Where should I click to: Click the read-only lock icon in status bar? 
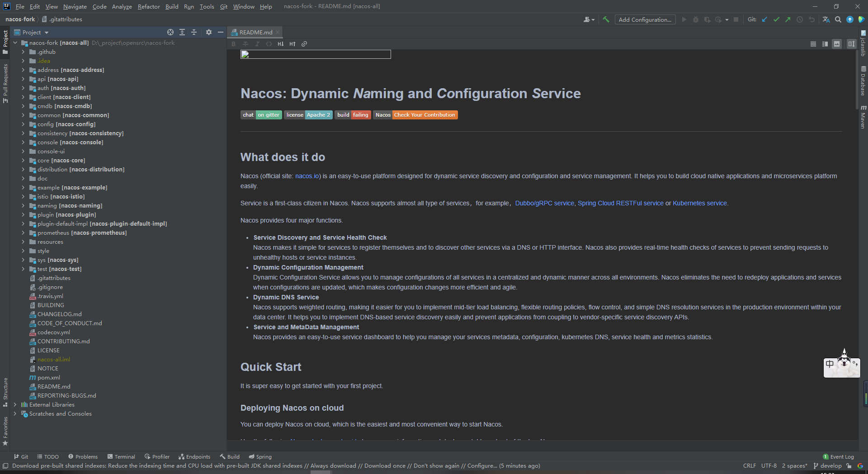tap(849, 466)
